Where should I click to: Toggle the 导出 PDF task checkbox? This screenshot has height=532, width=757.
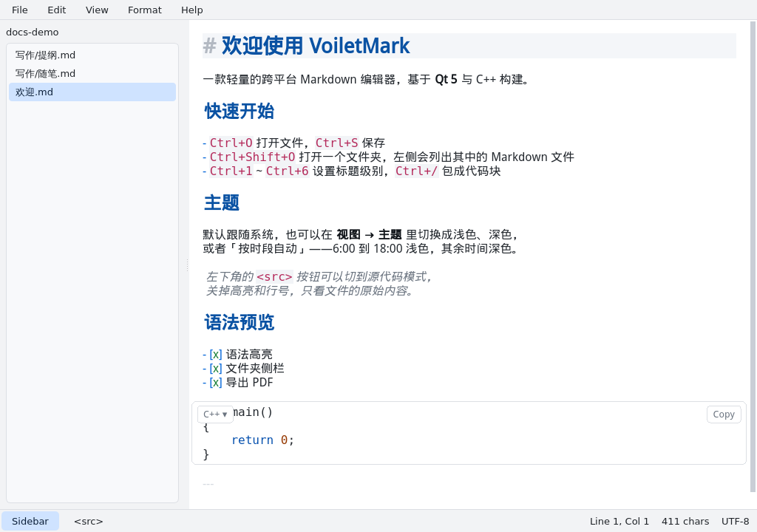pos(216,382)
